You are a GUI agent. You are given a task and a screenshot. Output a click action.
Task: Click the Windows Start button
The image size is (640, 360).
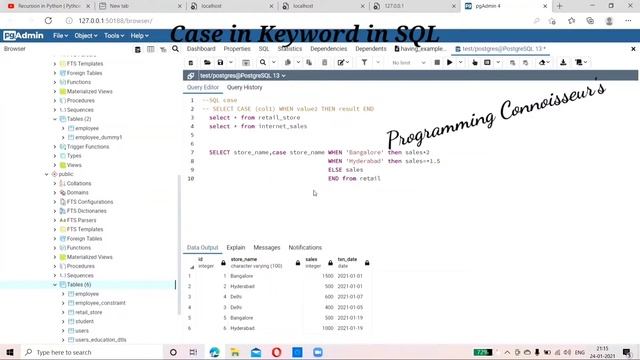click(x=10, y=352)
